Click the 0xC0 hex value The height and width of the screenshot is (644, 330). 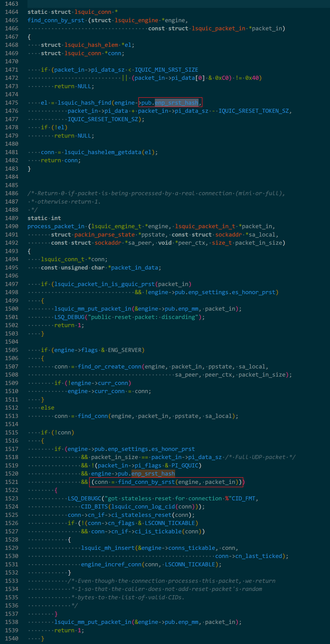pyautogui.click(x=222, y=78)
